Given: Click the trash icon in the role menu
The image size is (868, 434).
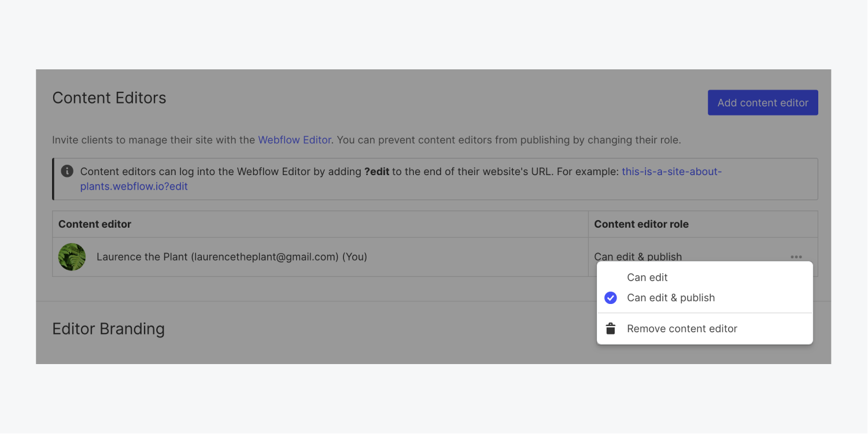Looking at the screenshot, I should [x=610, y=329].
